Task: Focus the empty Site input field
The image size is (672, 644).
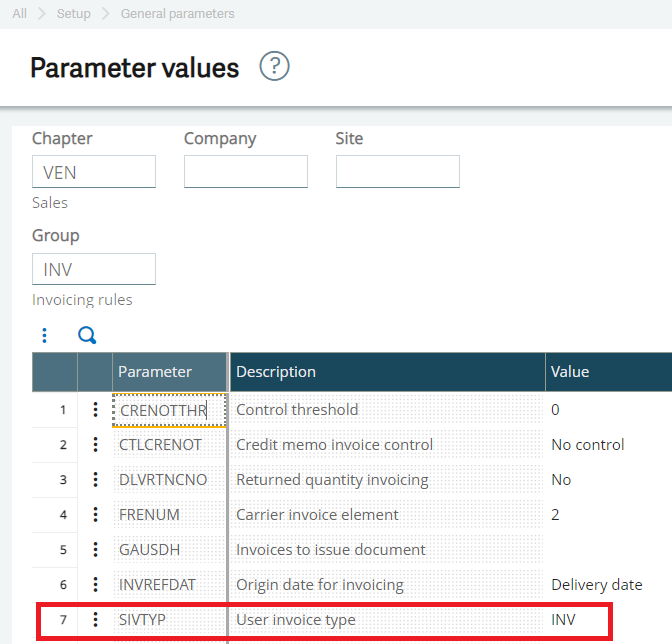Action: tap(397, 172)
